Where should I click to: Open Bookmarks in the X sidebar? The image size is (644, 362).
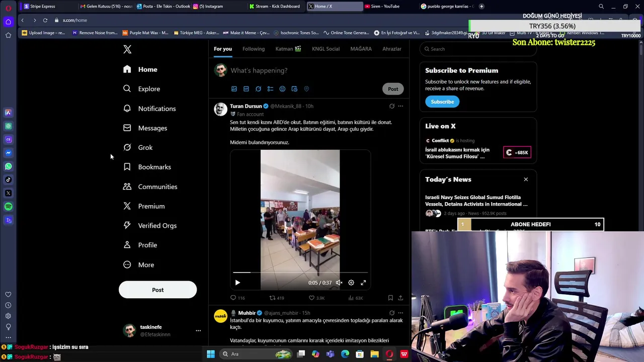click(147, 167)
